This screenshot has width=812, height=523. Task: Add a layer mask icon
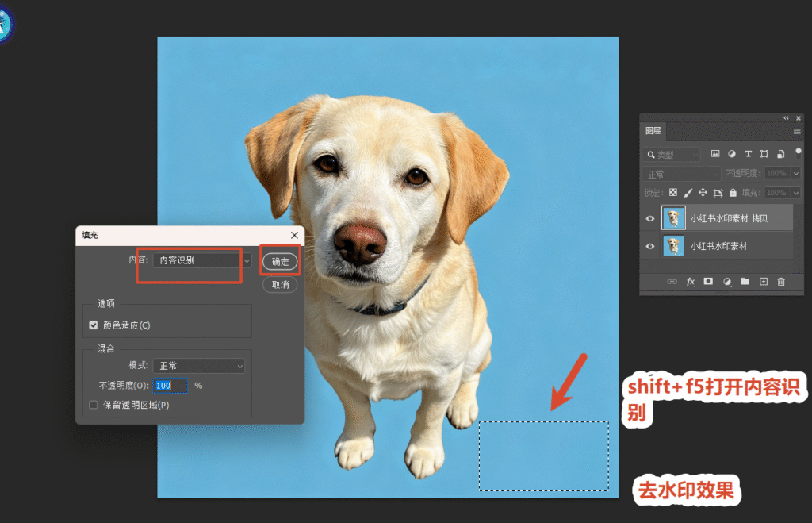click(708, 282)
